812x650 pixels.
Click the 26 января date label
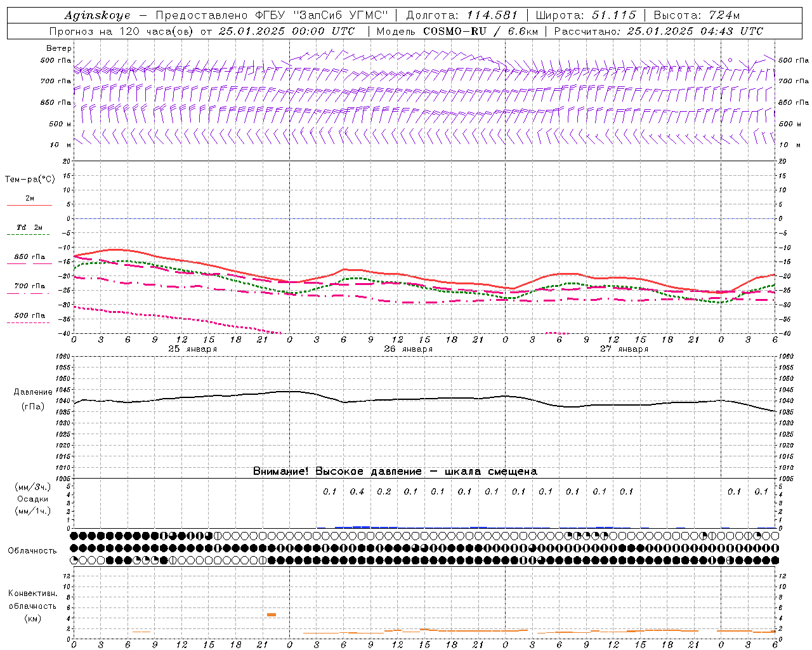(x=408, y=349)
